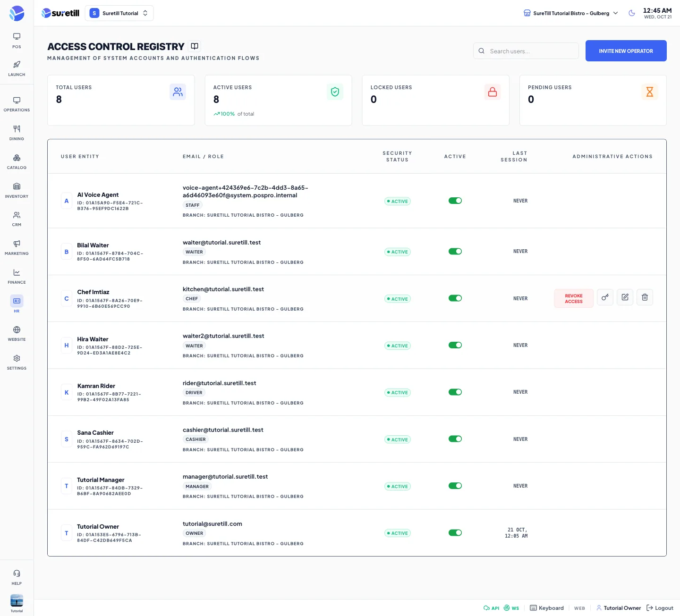Click the Total Users stat card
This screenshot has width=680, height=616.
pos(121,100)
